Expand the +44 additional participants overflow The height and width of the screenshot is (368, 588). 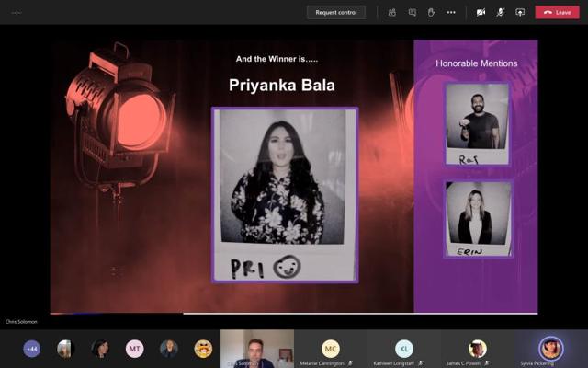[x=32, y=349]
